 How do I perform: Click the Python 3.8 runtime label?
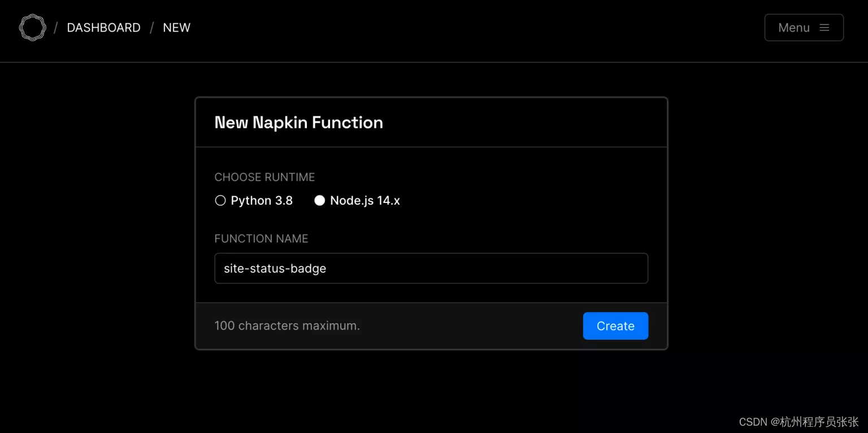click(262, 201)
